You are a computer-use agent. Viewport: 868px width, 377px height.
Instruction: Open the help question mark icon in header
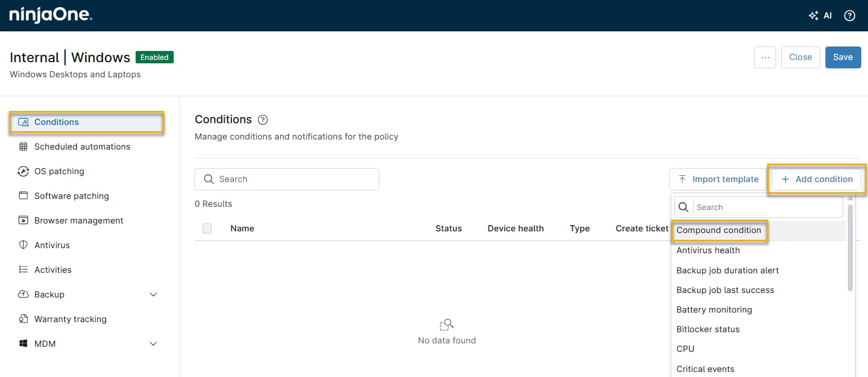pyautogui.click(x=850, y=16)
